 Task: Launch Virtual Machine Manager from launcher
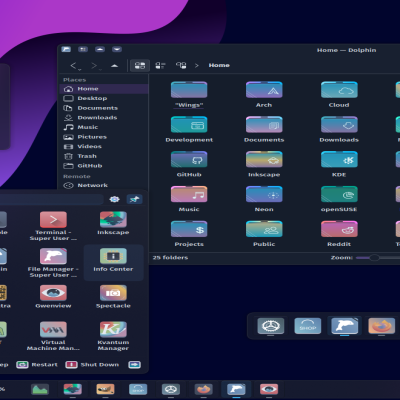(x=53, y=336)
